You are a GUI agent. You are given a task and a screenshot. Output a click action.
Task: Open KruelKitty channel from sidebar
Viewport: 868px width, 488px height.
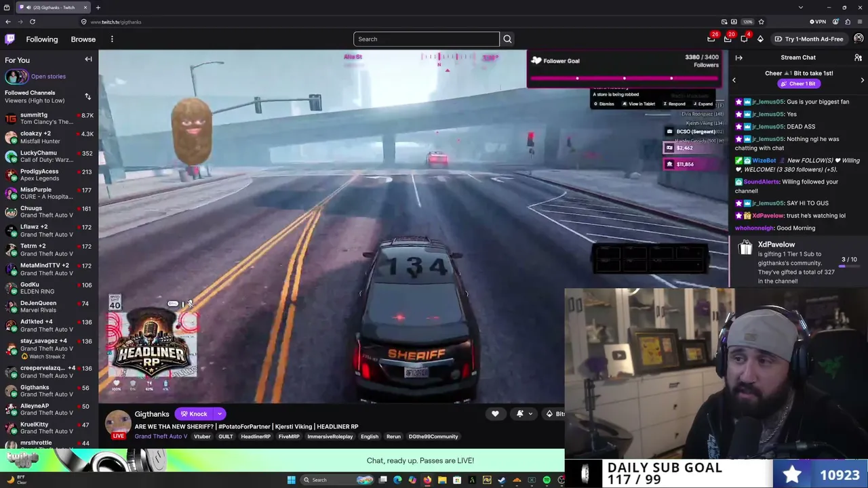pos(49,428)
